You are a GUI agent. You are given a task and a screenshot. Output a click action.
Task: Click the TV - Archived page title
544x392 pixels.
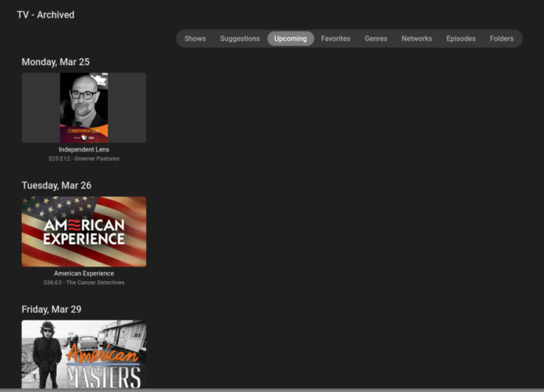(46, 15)
